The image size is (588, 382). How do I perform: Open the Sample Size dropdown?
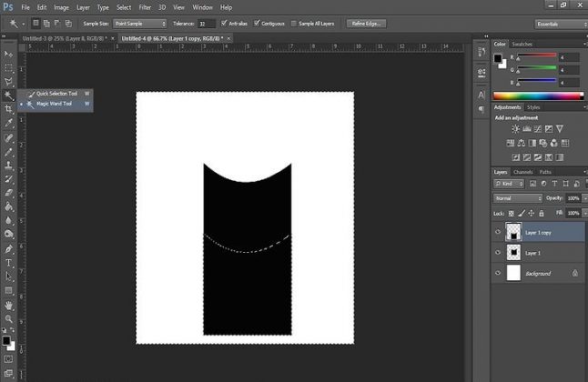139,23
